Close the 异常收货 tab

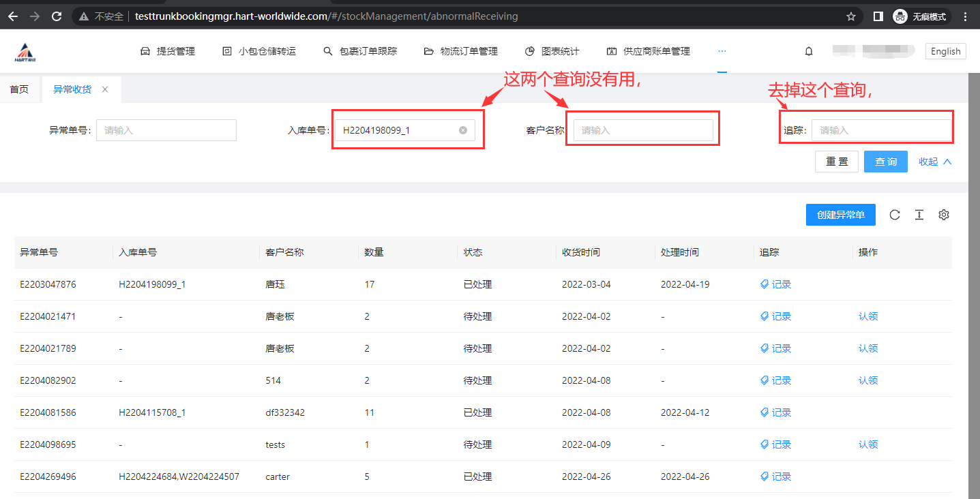[105, 89]
